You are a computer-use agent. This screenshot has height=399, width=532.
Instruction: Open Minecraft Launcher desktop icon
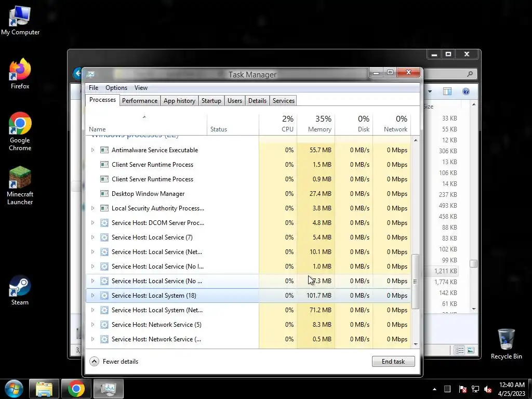pos(20,185)
